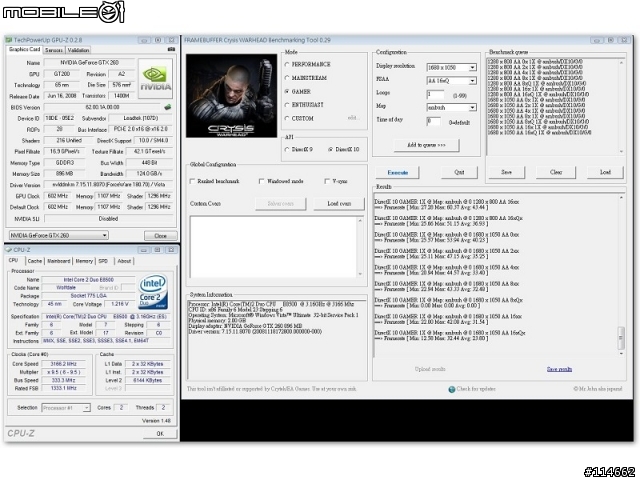Screen dimensions: 640x480
Task: Click the Execute button
Action: (x=398, y=173)
